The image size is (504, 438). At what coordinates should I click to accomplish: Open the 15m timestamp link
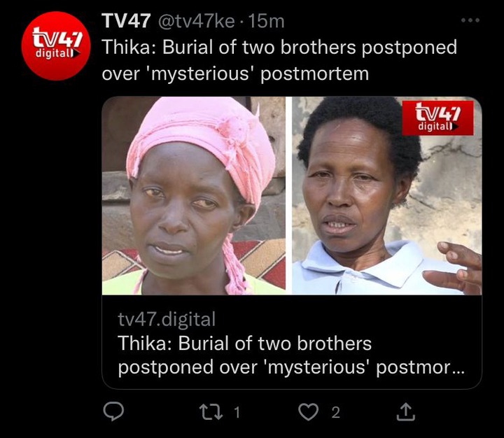coord(267,22)
